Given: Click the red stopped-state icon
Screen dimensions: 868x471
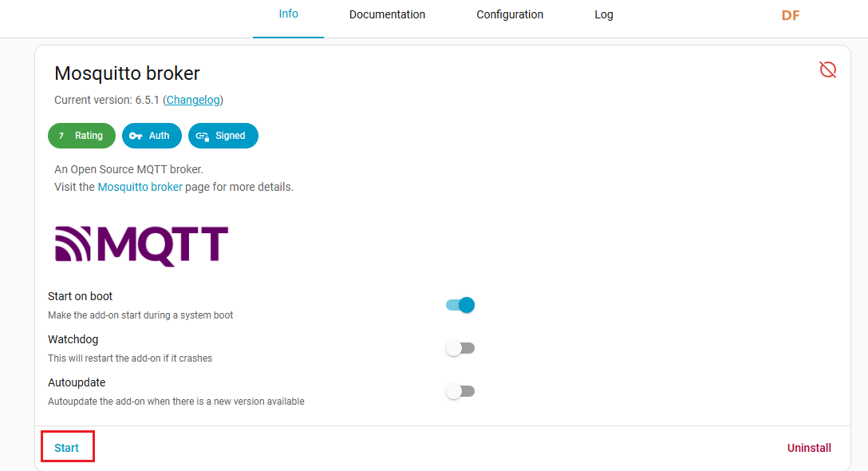Looking at the screenshot, I should coord(827,69).
